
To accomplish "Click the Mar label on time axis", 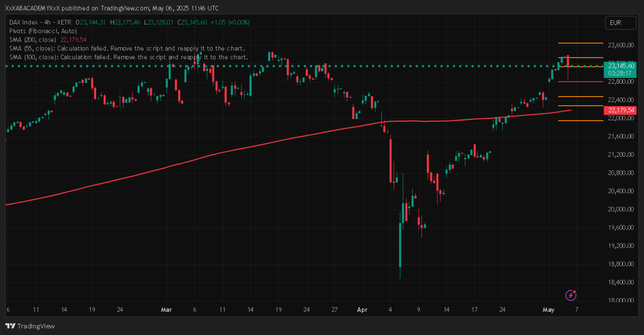I will point(166,309).
